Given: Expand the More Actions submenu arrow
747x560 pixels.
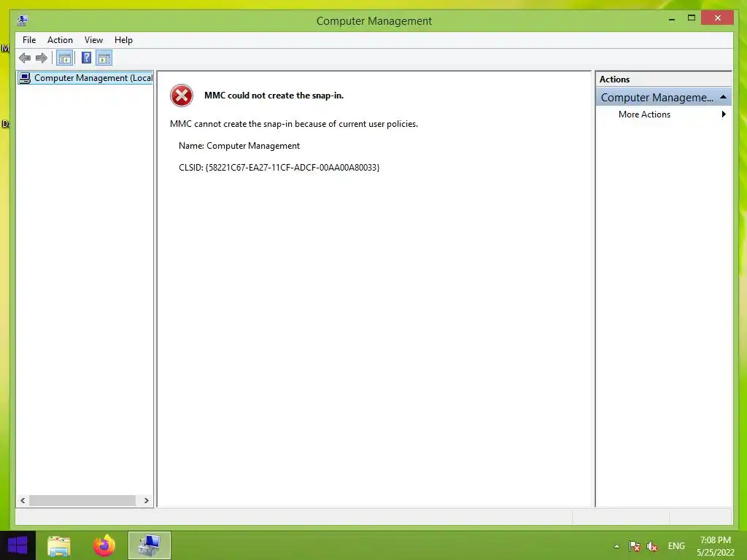Looking at the screenshot, I should (724, 114).
